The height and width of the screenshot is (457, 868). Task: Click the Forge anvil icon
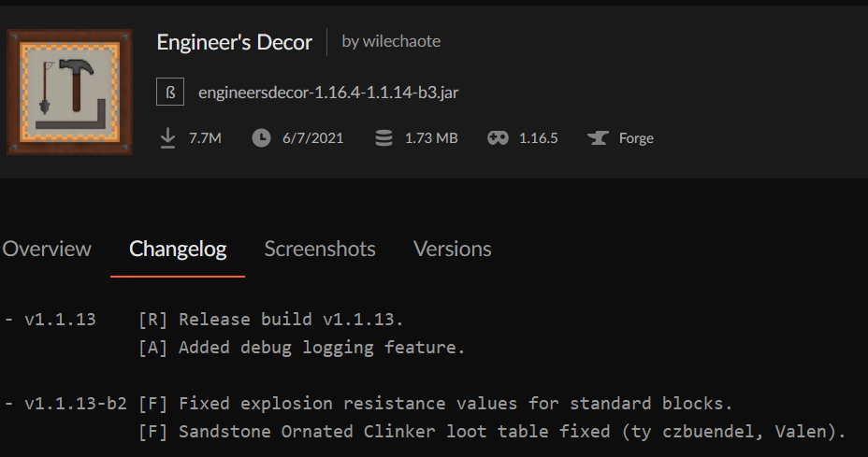[x=598, y=138]
